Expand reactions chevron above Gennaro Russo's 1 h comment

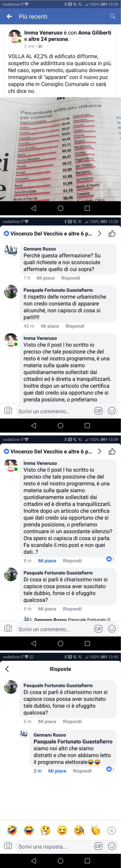click(x=100, y=233)
